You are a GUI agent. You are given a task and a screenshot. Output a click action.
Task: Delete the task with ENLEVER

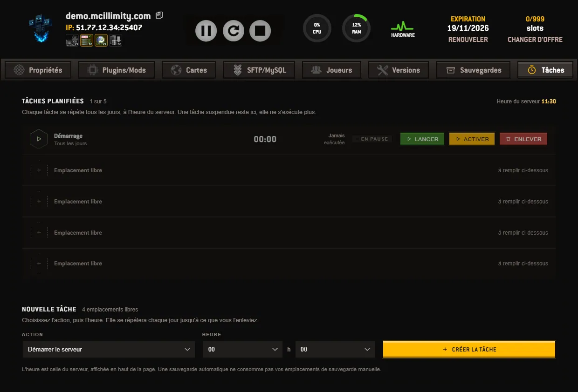523,139
